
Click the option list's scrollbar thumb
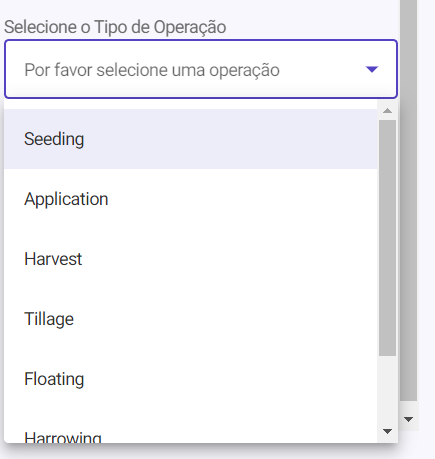coord(387,238)
